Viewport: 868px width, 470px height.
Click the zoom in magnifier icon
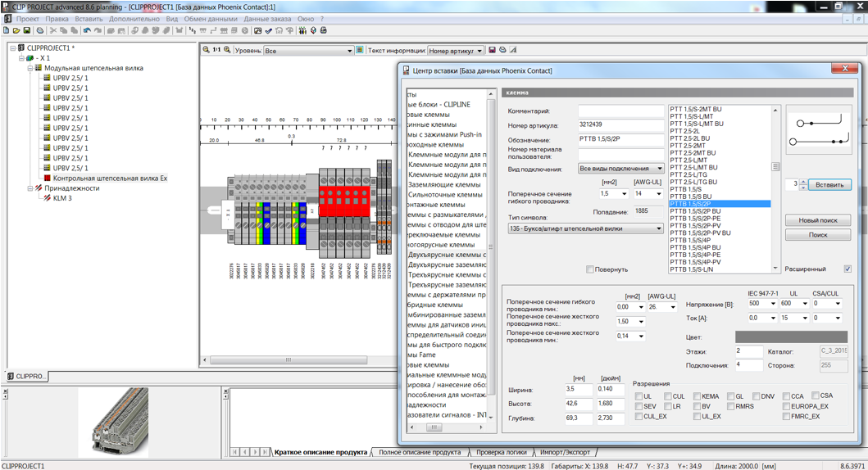pos(227,50)
